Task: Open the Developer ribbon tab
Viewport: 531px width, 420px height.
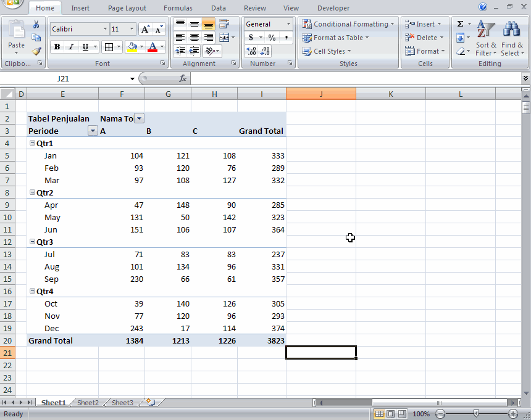Action: coord(333,8)
